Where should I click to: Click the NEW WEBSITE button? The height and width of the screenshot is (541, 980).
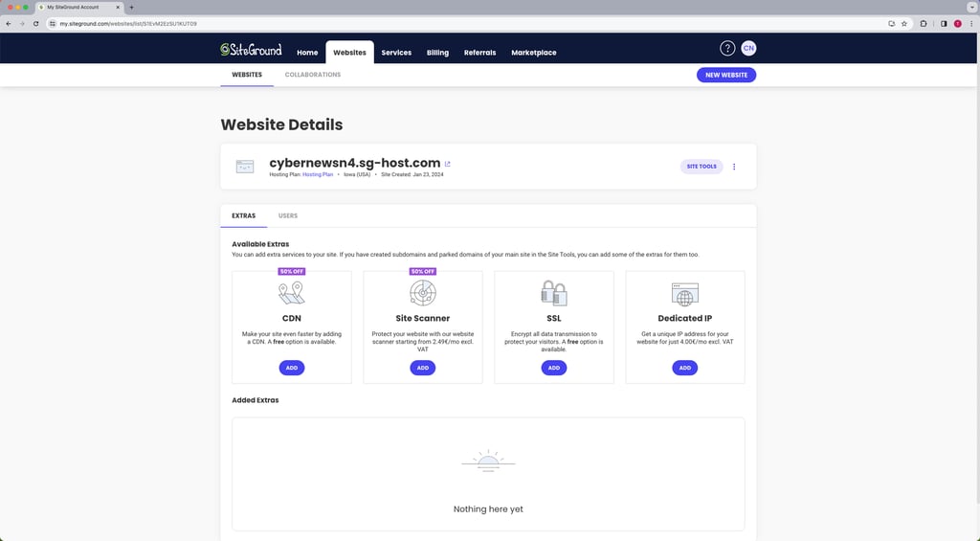tap(726, 75)
